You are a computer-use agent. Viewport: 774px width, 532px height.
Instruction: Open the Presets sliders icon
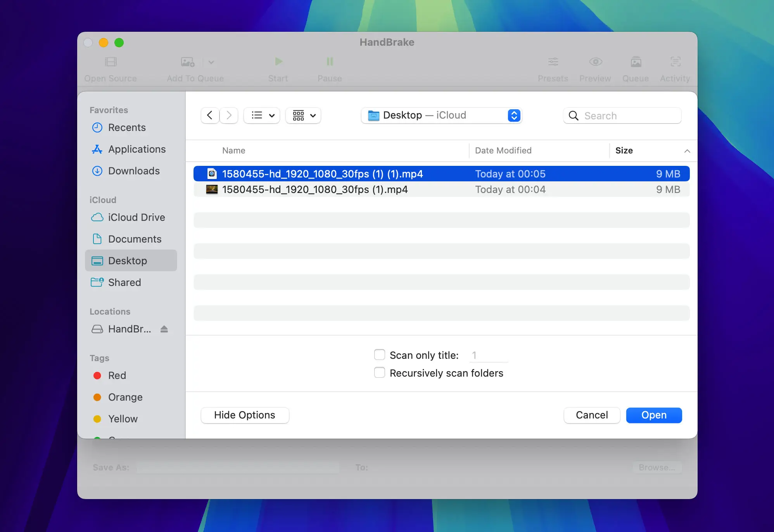[553, 62]
